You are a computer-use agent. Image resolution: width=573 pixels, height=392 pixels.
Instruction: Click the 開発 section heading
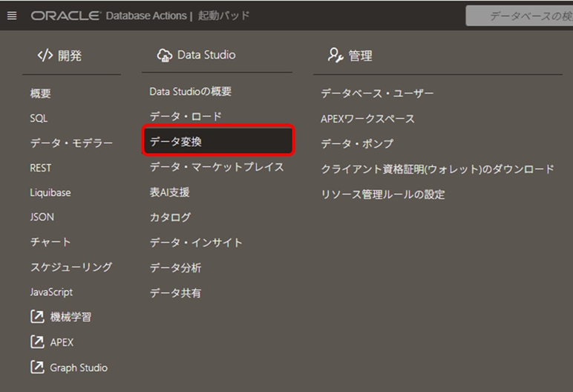point(70,56)
